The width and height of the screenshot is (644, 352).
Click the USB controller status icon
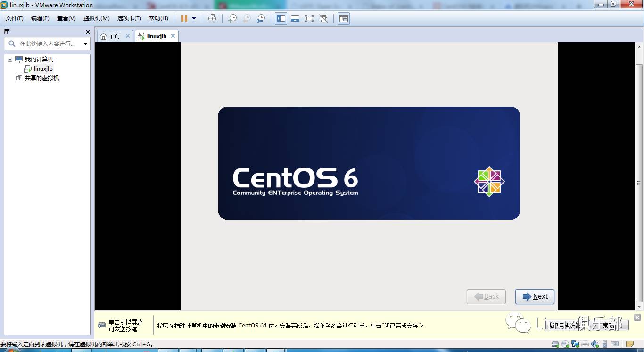pos(605,344)
